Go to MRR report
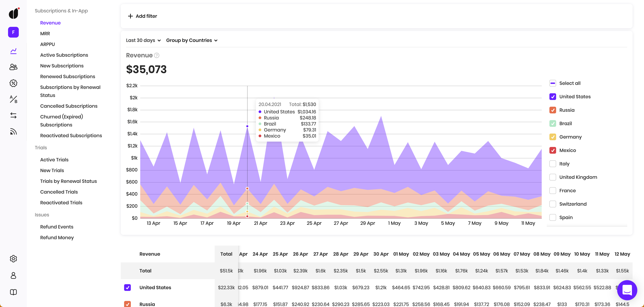The width and height of the screenshot is (644, 307). pos(45,34)
